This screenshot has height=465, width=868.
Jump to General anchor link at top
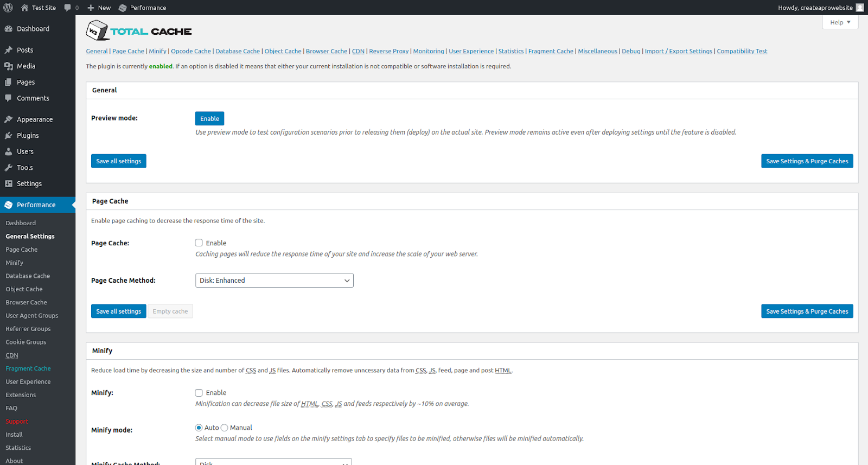[97, 52]
